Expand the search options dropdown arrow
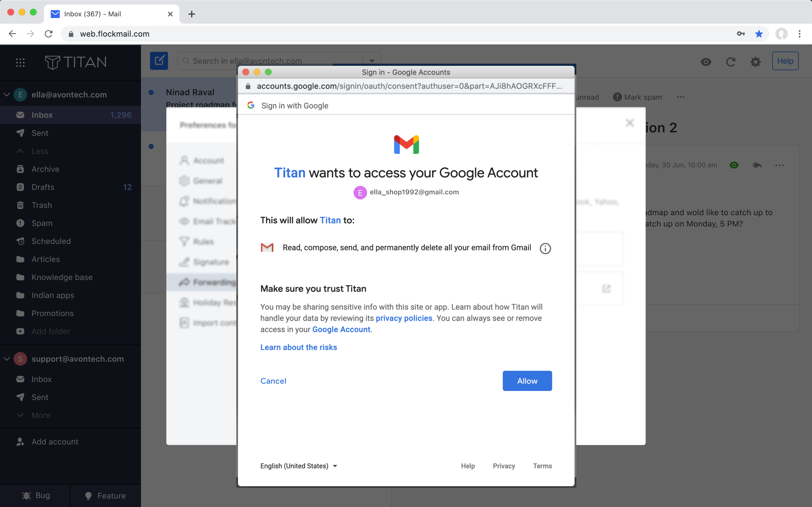 tap(372, 61)
